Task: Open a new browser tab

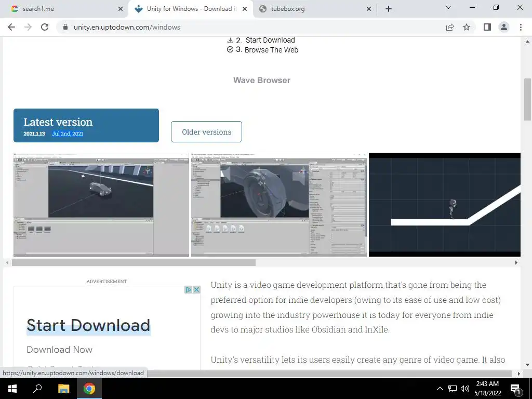Action: [x=389, y=9]
